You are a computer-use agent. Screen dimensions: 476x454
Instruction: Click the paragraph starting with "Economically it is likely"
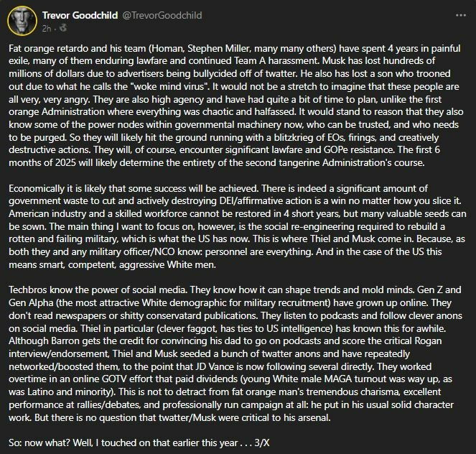click(x=238, y=226)
